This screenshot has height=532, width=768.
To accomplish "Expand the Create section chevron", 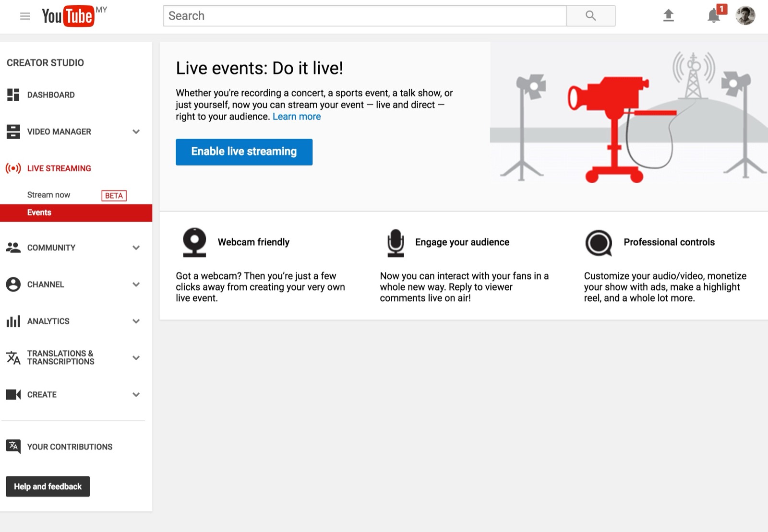I will (136, 395).
